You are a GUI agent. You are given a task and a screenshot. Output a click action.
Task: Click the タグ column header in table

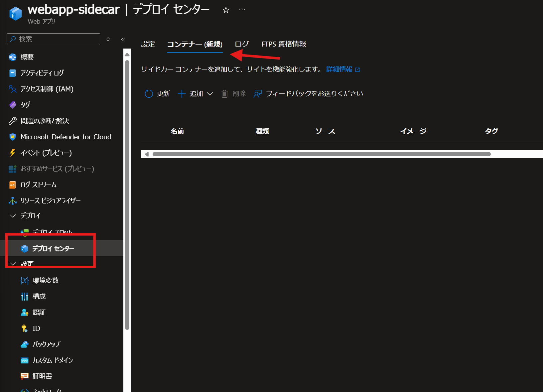click(491, 131)
